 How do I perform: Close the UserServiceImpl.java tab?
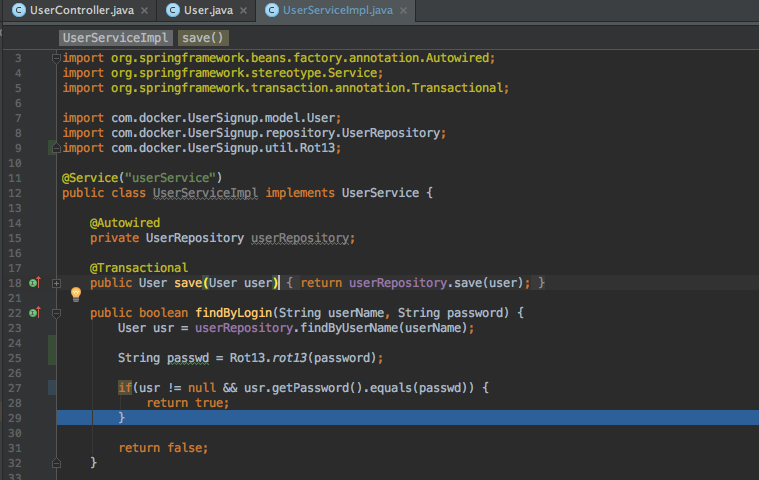(403, 11)
